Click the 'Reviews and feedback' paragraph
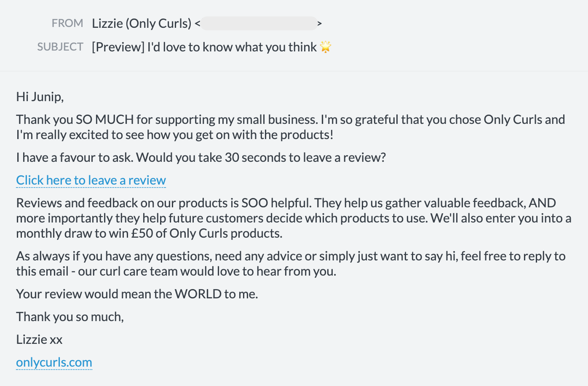 tap(294, 218)
